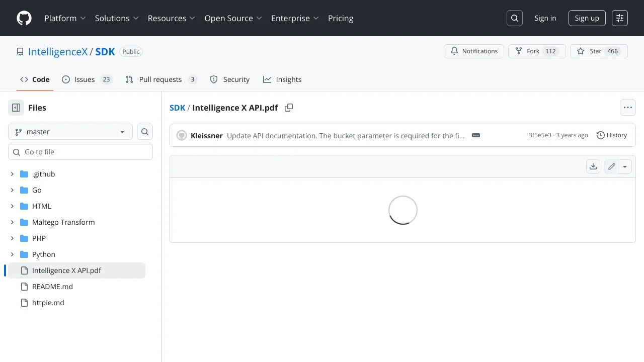Open the Python folder icon
Viewport: 644px width, 362px height.
[24, 254]
